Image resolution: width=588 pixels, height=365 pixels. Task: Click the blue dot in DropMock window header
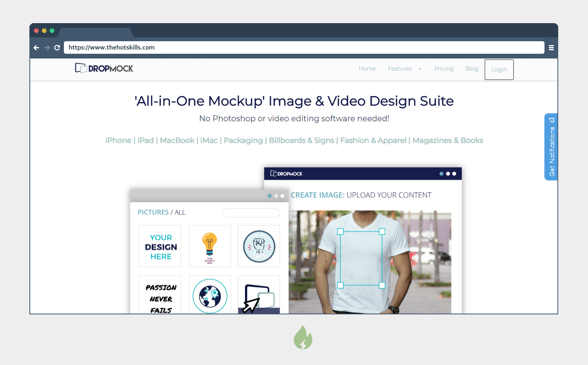click(442, 173)
